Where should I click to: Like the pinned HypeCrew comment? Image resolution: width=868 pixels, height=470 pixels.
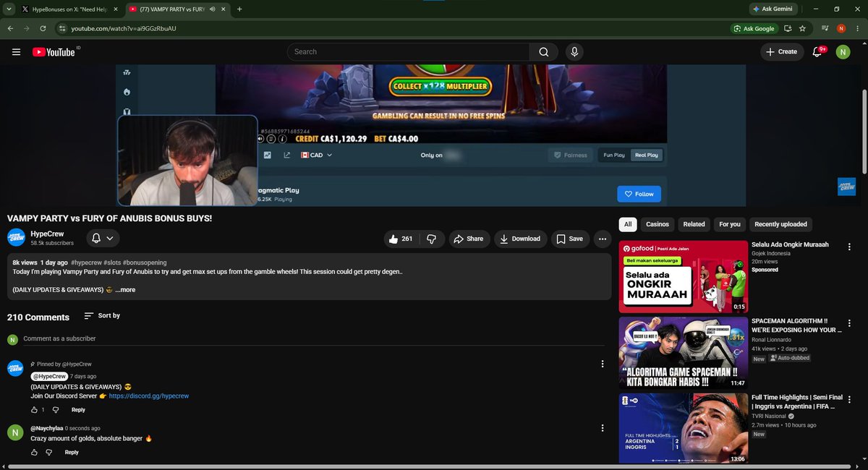point(34,410)
